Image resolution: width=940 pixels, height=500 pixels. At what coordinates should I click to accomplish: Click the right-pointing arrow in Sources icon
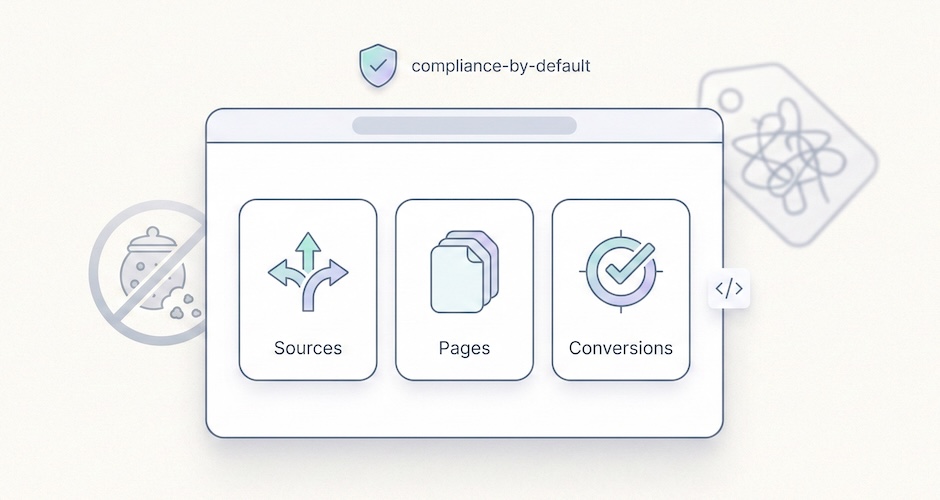(x=338, y=271)
